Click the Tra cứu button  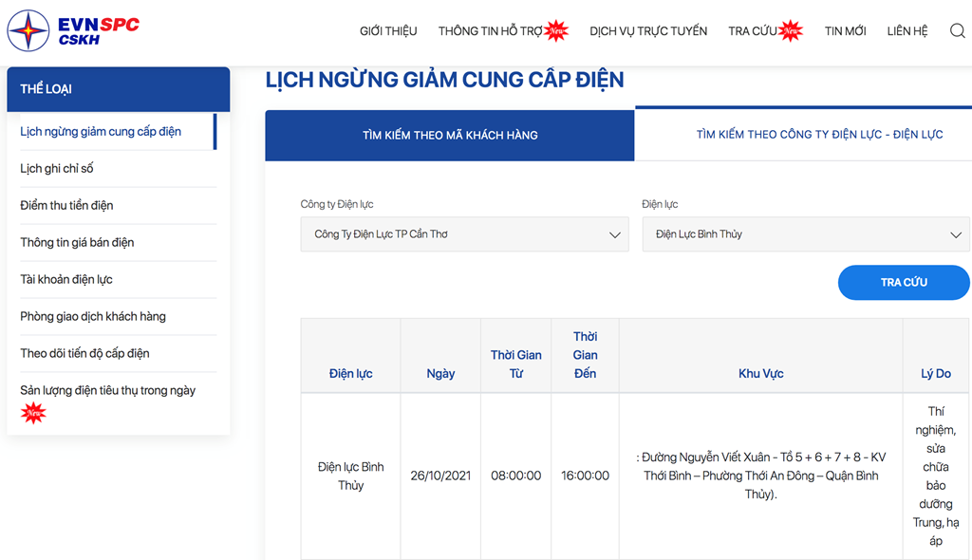(x=904, y=282)
